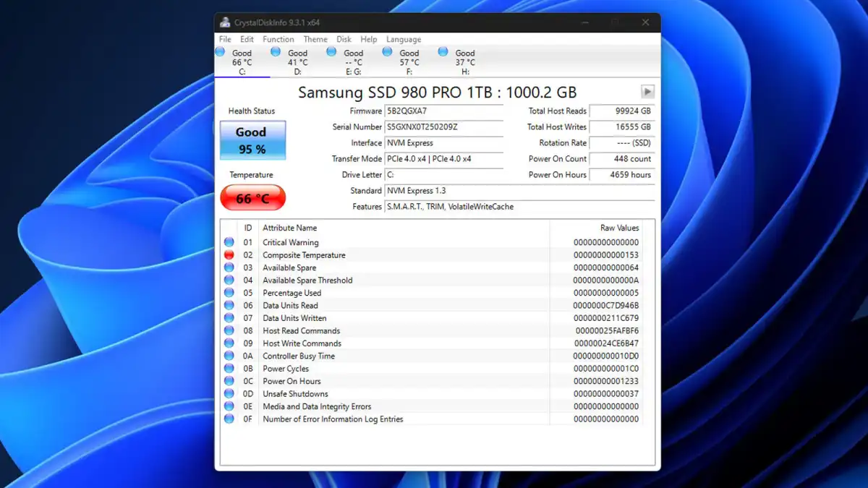Click the red 66 °C temperature button
Viewport: 868px width, 488px height.
pyautogui.click(x=252, y=198)
